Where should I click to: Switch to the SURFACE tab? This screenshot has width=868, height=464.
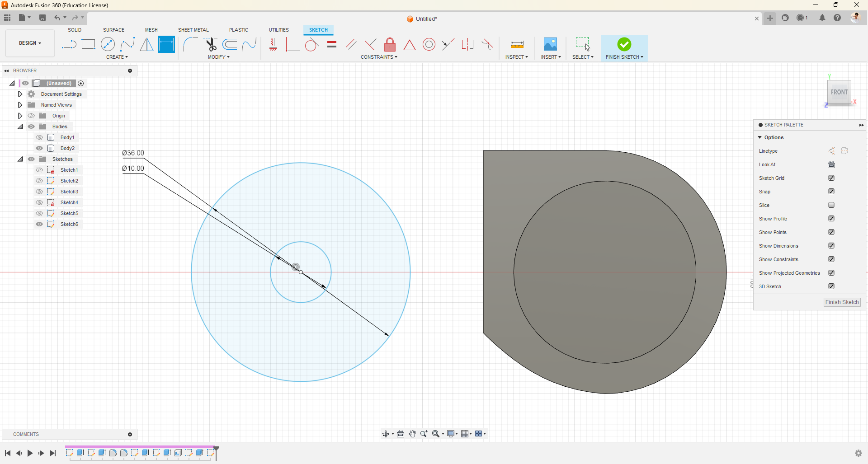113,30
